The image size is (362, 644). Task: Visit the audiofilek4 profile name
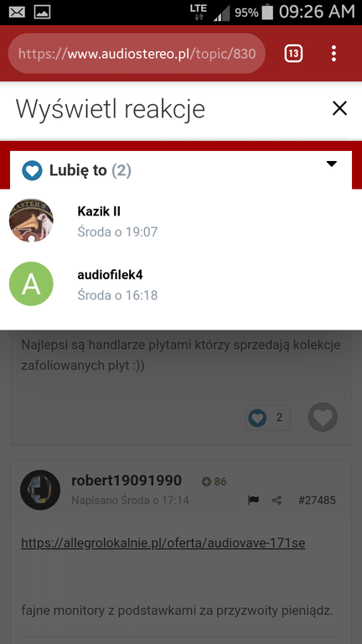pyautogui.click(x=110, y=275)
